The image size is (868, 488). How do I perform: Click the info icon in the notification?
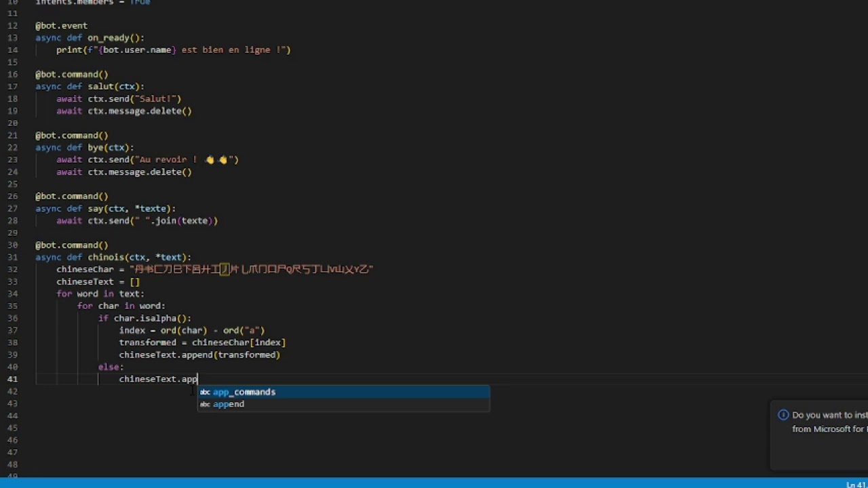pos(783,415)
